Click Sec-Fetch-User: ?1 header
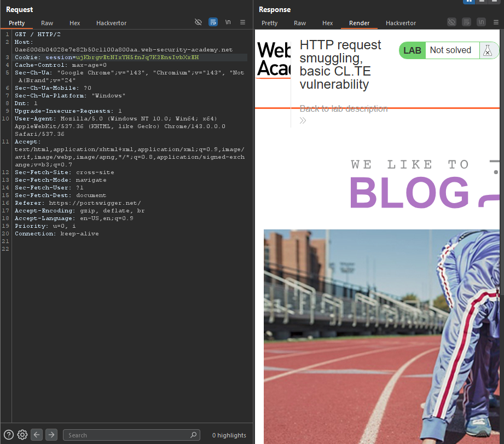 click(49, 188)
